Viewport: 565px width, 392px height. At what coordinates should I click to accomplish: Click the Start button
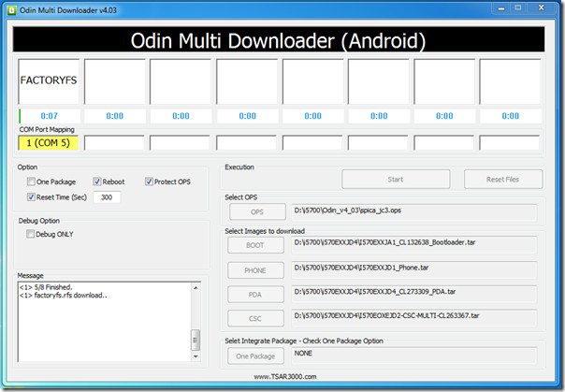396,179
